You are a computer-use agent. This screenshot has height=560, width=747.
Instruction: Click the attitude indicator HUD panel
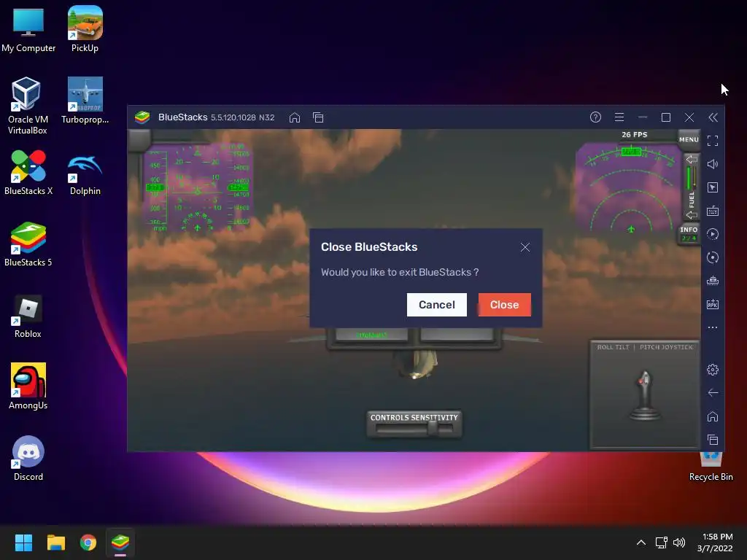[x=197, y=189]
